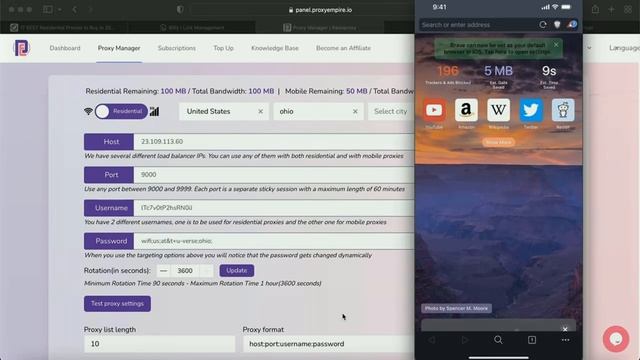640x360 pixels.
Task: Click the Password value field
Action: click(x=274, y=241)
